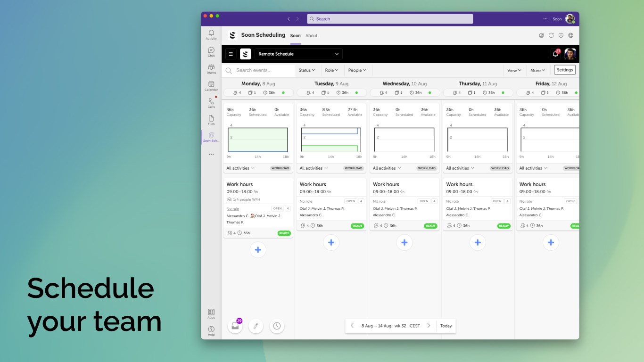Expand Monday's All activities dropdown
The height and width of the screenshot is (362, 644).
[x=240, y=168]
